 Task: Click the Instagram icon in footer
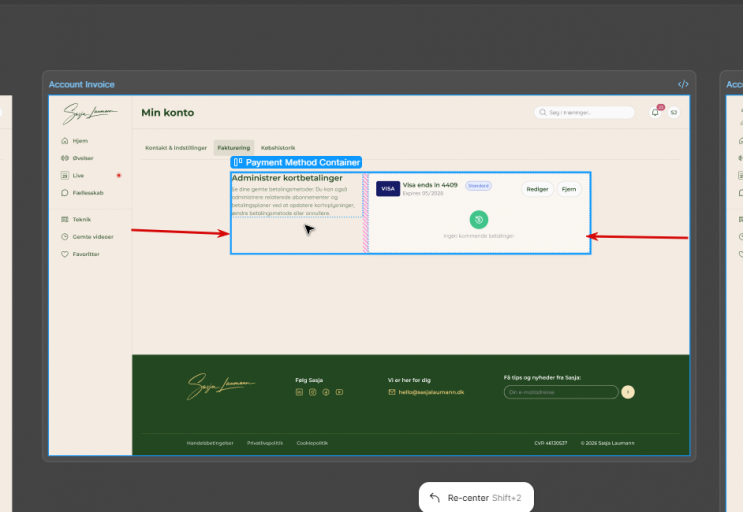coord(313,392)
